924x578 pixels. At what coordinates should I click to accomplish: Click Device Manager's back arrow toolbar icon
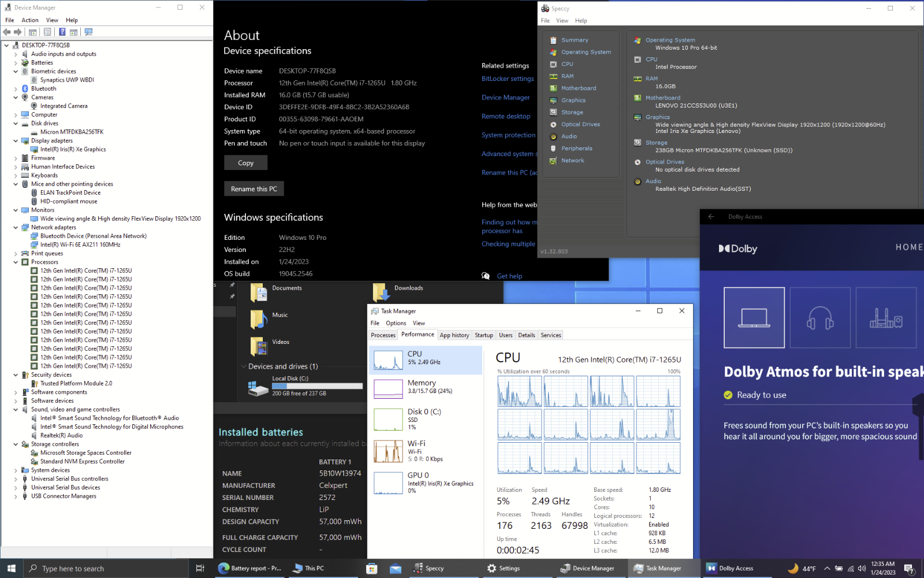pos(7,32)
